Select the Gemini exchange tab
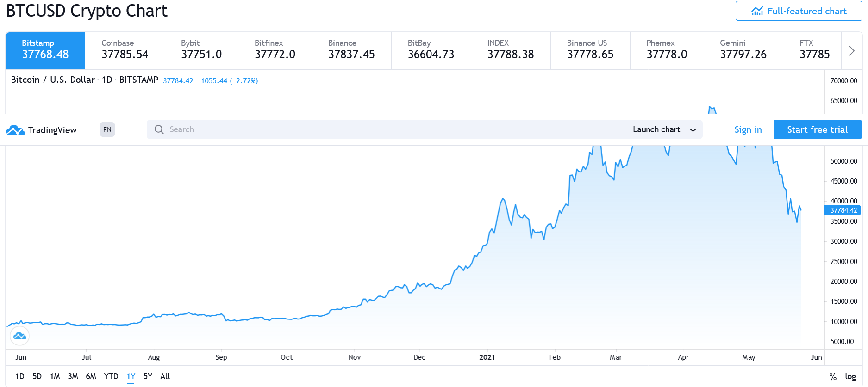This screenshot has height=387, width=868. pyautogui.click(x=743, y=51)
